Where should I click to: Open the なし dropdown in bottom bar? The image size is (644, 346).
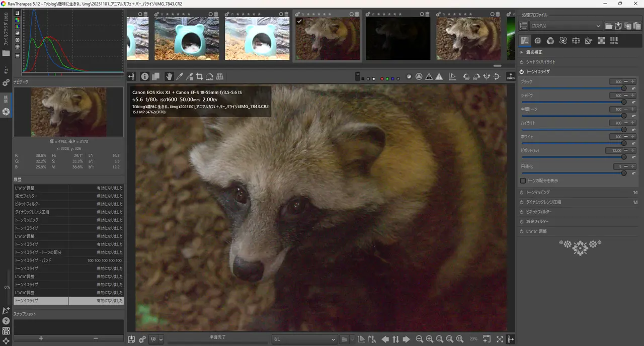304,339
